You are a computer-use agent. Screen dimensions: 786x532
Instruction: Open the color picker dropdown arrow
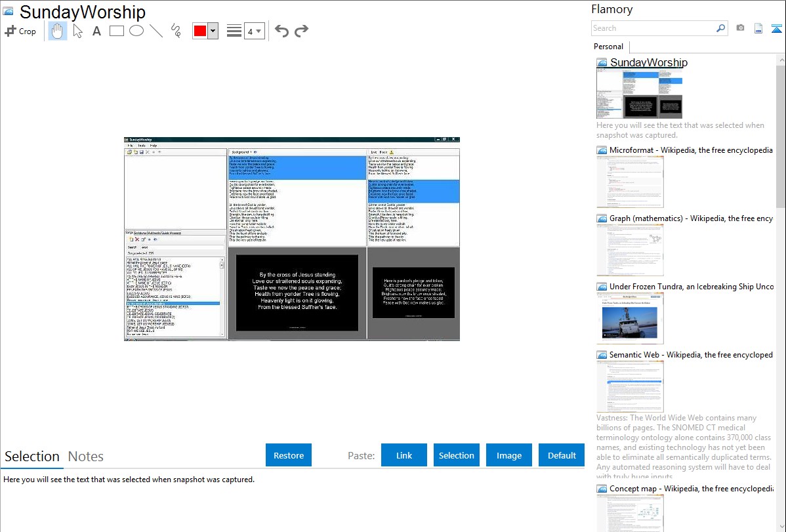[x=213, y=31]
